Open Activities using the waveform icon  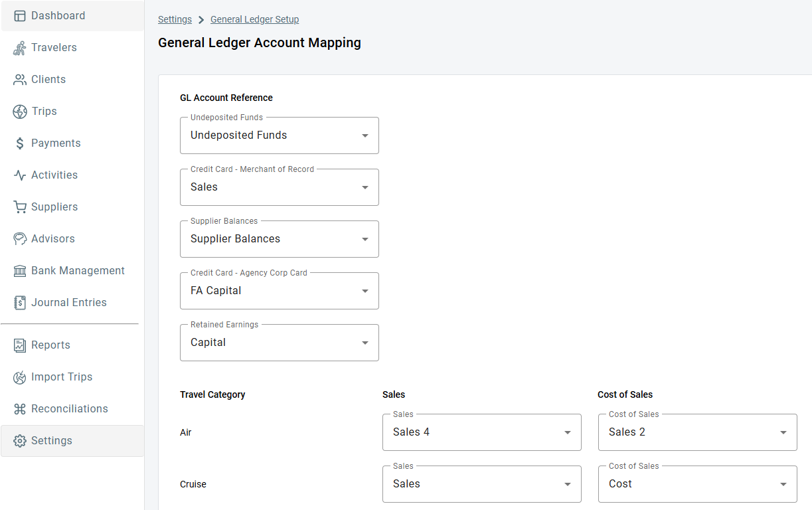19,175
